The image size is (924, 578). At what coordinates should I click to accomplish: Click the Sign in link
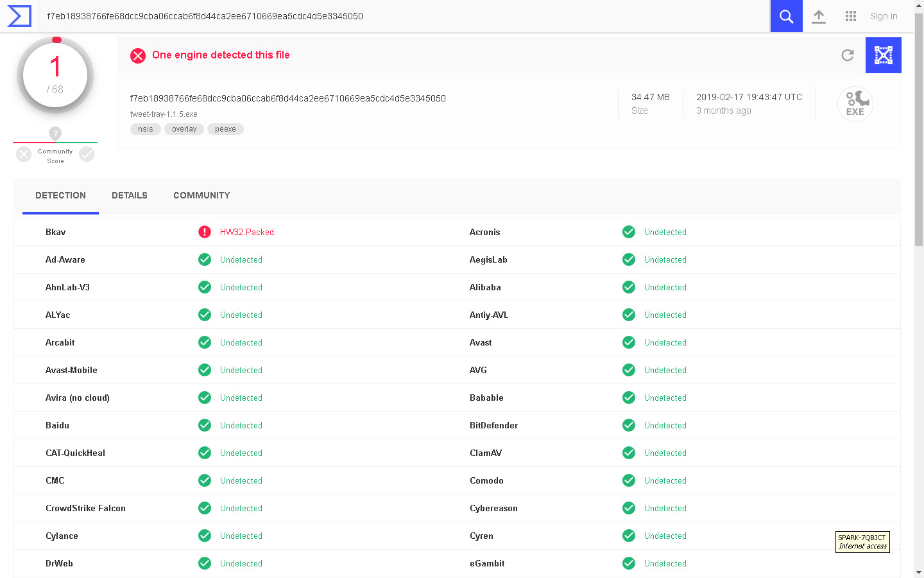[884, 16]
